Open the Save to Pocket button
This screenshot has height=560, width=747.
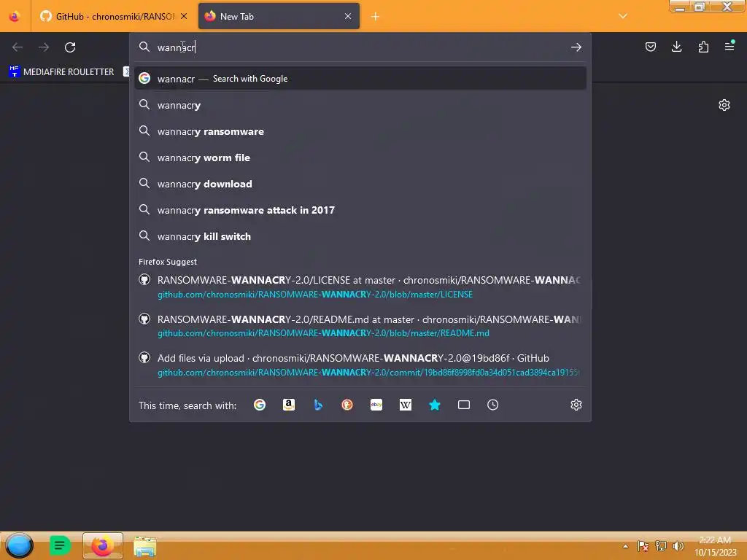650,47
